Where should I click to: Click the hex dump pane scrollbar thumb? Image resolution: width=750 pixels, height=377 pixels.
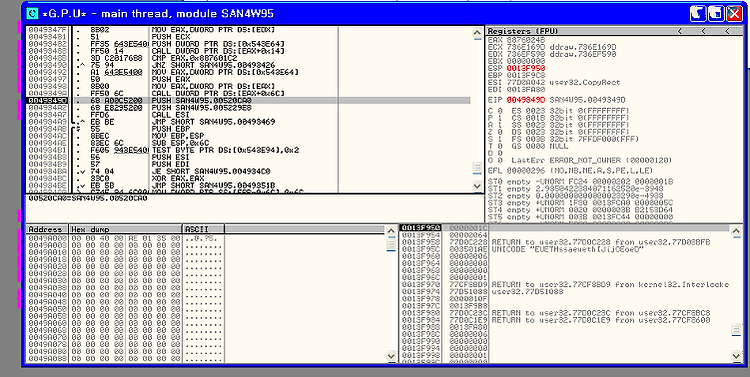point(391,245)
